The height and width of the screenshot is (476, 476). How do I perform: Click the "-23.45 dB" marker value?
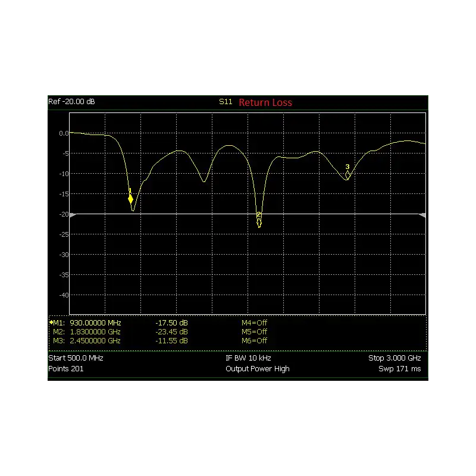click(171, 332)
